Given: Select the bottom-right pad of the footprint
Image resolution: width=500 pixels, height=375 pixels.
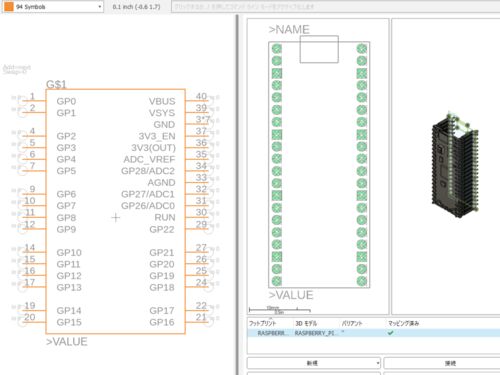Looking at the screenshot, I should coord(362,281).
